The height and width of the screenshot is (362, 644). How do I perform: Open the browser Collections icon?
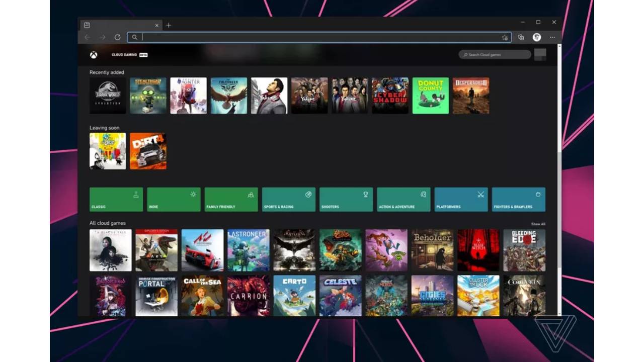(x=521, y=37)
